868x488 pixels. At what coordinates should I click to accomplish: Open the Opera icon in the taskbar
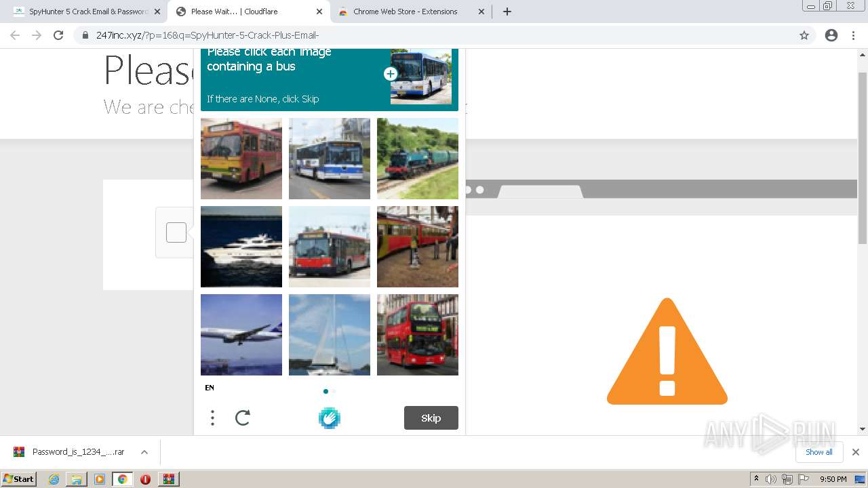(x=145, y=479)
